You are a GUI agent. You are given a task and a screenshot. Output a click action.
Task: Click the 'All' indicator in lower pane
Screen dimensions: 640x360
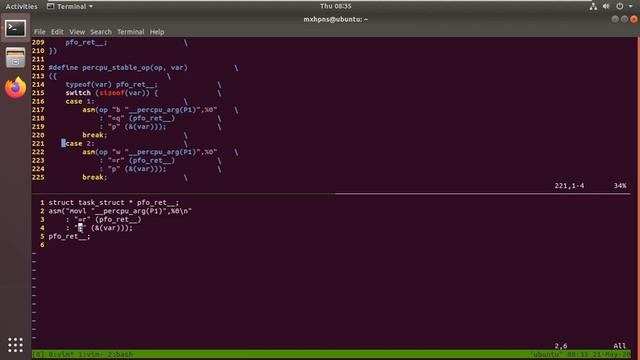[x=620, y=346]
